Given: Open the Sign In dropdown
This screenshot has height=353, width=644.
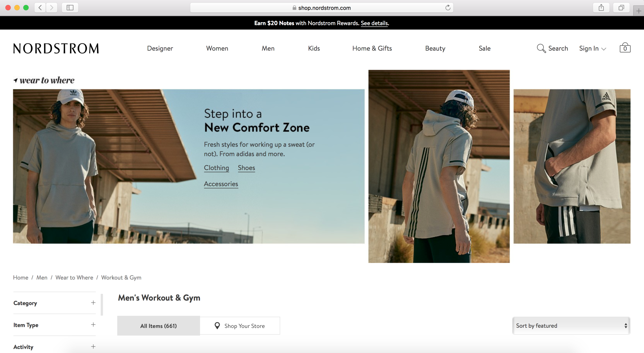Looking at the screenshot, I should [592, 48].
